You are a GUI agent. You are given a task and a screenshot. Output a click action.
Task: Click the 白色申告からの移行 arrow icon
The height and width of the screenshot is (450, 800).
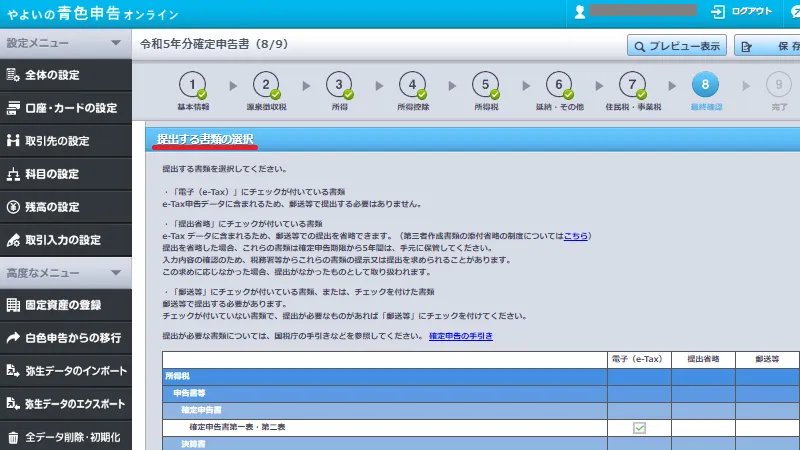(x=13, y=337)
